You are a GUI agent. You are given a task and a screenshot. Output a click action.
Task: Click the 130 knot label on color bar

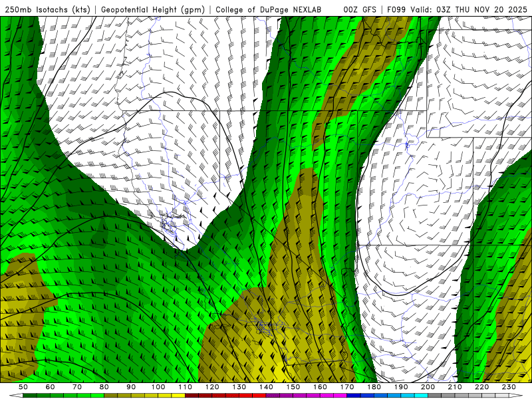[x=239, y=387]
